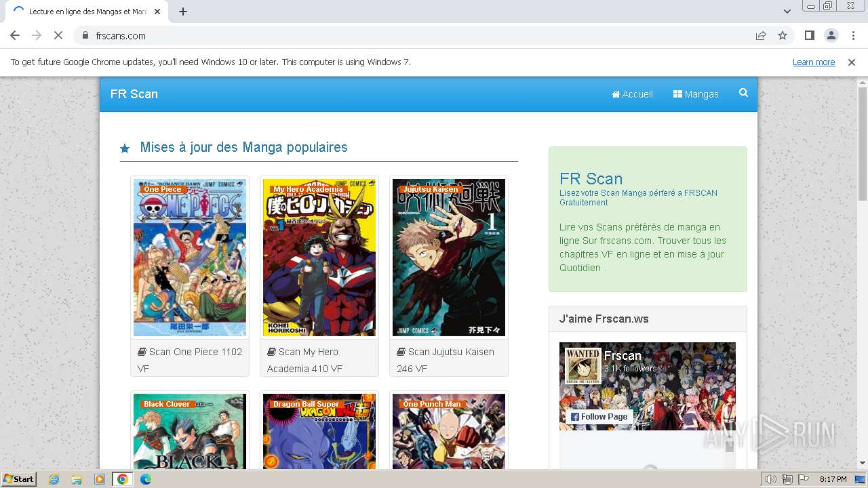The height and width of the screenshot is (488, 868).
Task: Open Mangas in the navbar
Action: click(696, 94)
